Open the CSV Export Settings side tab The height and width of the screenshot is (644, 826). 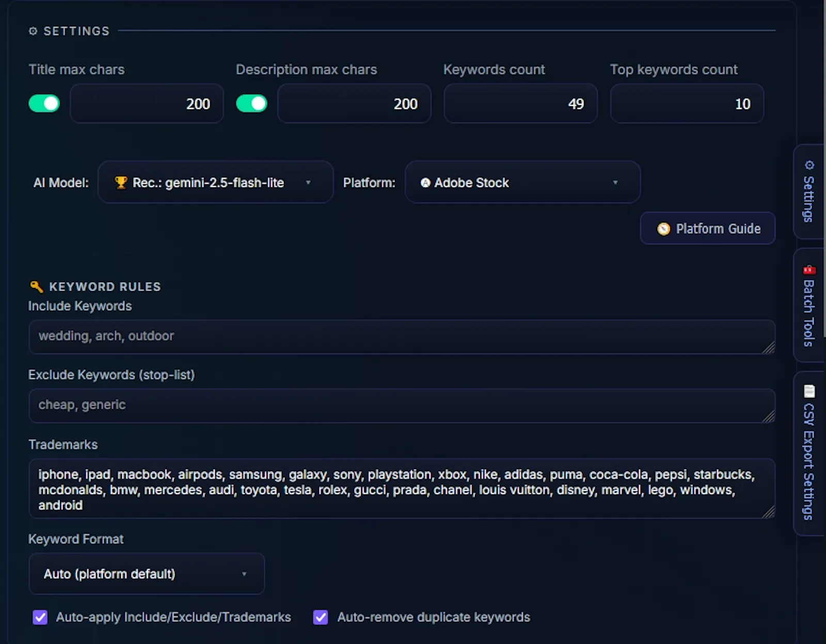coord(808,454)
